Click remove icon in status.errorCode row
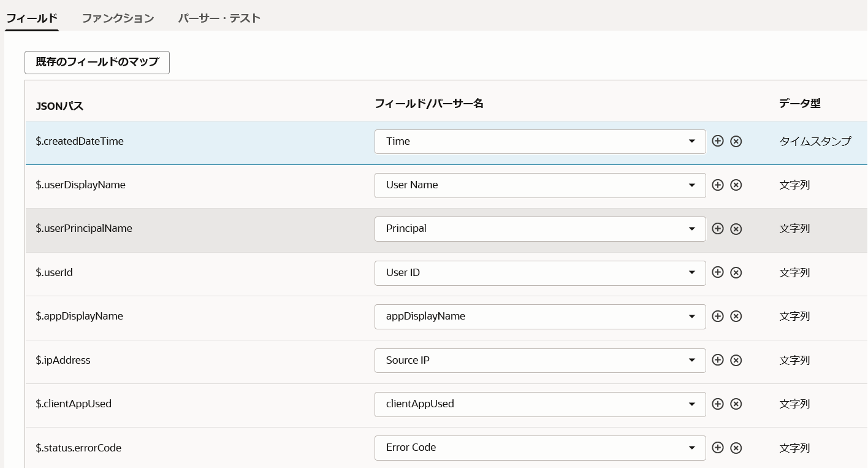This screenshot has width=868, height=468. click(736, 447)
